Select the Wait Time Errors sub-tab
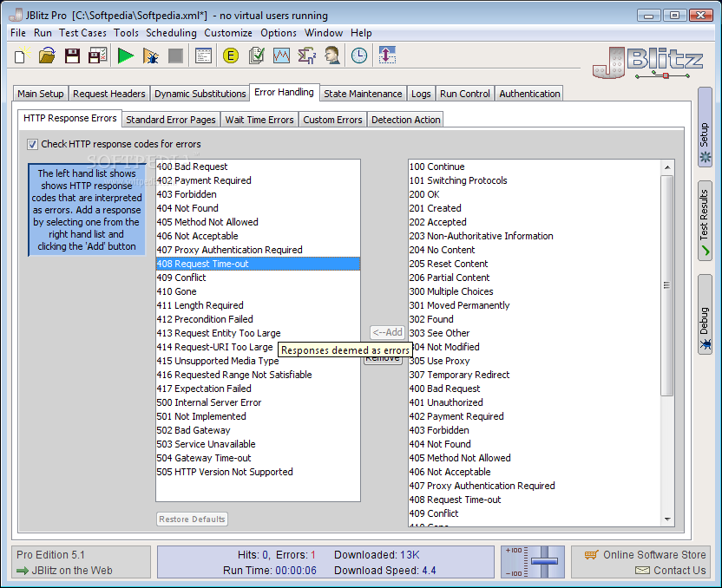The width and height of the screenshot is (722, 588). (x=259, y=120)
